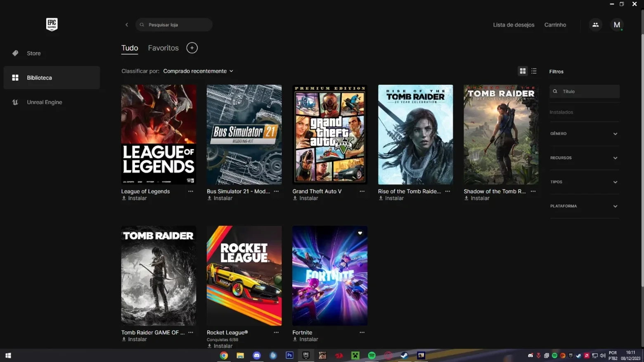
Task: Switch to grid view
Action: [523, 71]
